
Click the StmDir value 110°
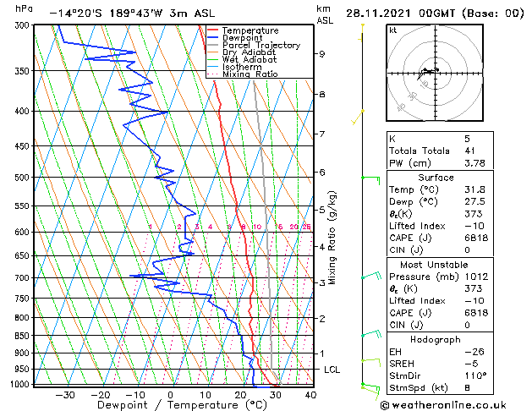[475, 375]
